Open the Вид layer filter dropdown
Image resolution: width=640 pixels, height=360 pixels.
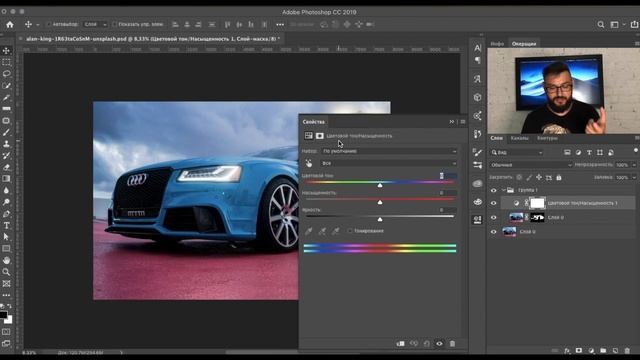pyautogui.click(x=517, y=152)
